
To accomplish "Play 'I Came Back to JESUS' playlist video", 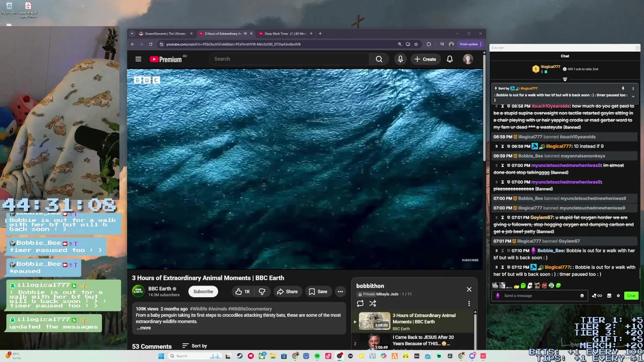I will pyautogui.click(x=414, y=343).
